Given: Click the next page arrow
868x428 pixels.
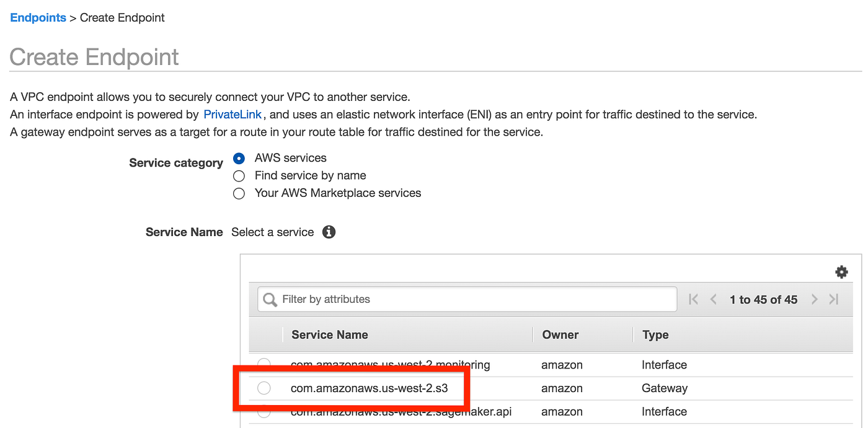Looking at the screenshot, I should [814, 299].
